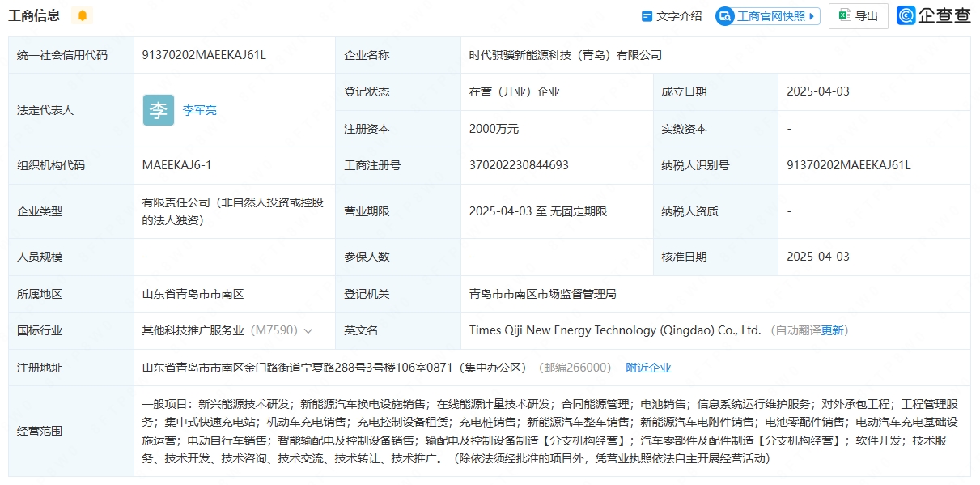The height and width of the screenshot is (485, 980).
Task: Click the bell icon beside 工商信息
Action: click(x=83, y=15)
